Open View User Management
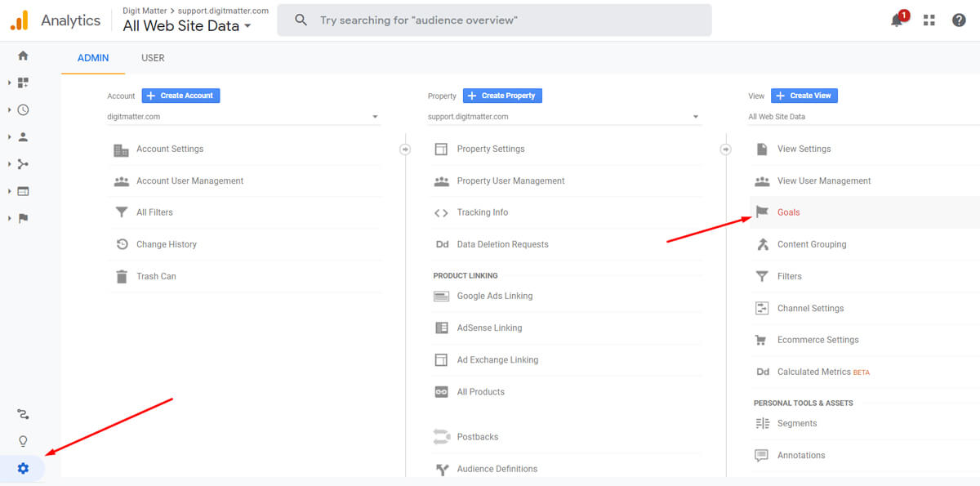Screen dimensions: 980x486 point(824,181)
